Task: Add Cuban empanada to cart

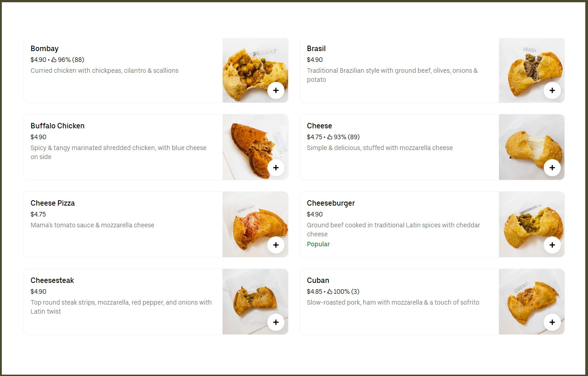Action: tap(552, 323)
